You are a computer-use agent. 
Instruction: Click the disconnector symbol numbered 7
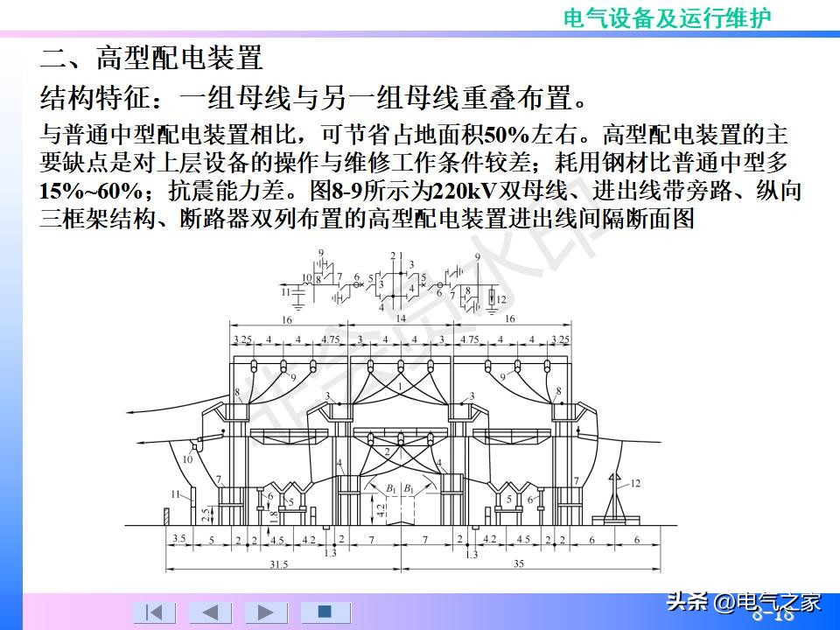pos(343,287)
